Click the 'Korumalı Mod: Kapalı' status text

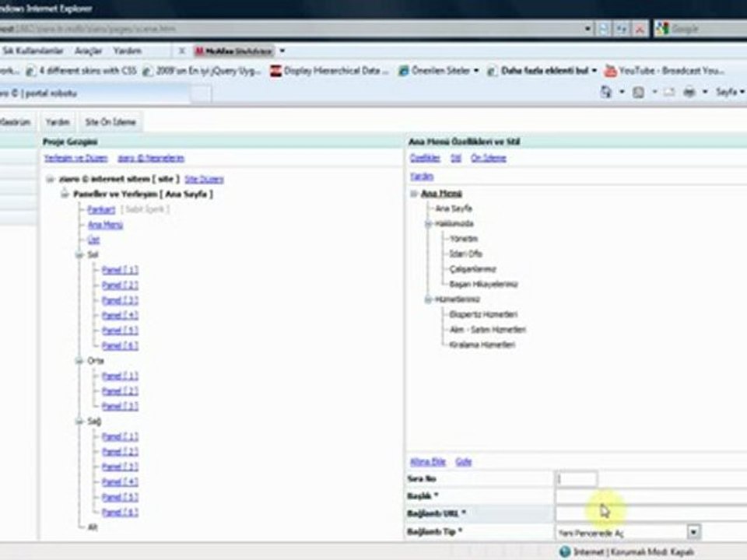tap(652, 552)
